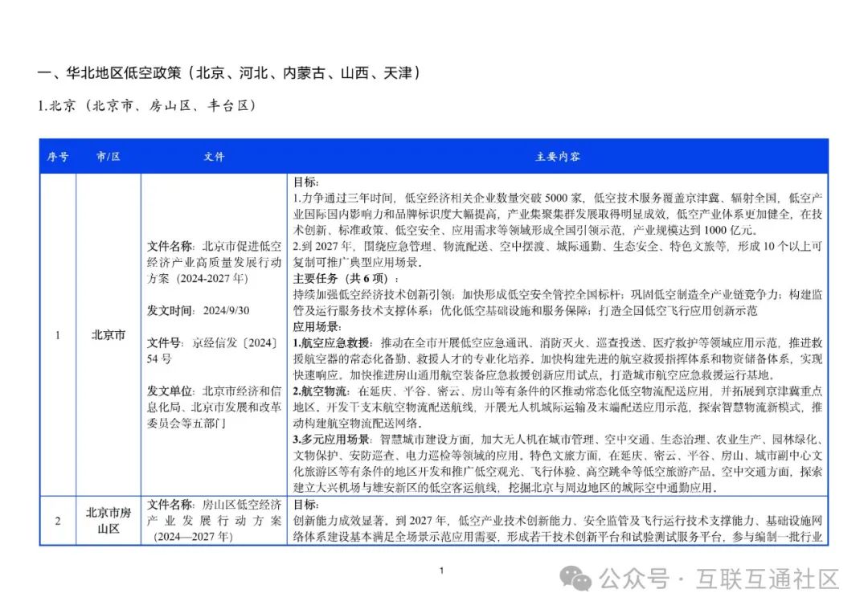Click the 应用场景 label
Viewport: 868px width, 614px height.
click(317, 326)
